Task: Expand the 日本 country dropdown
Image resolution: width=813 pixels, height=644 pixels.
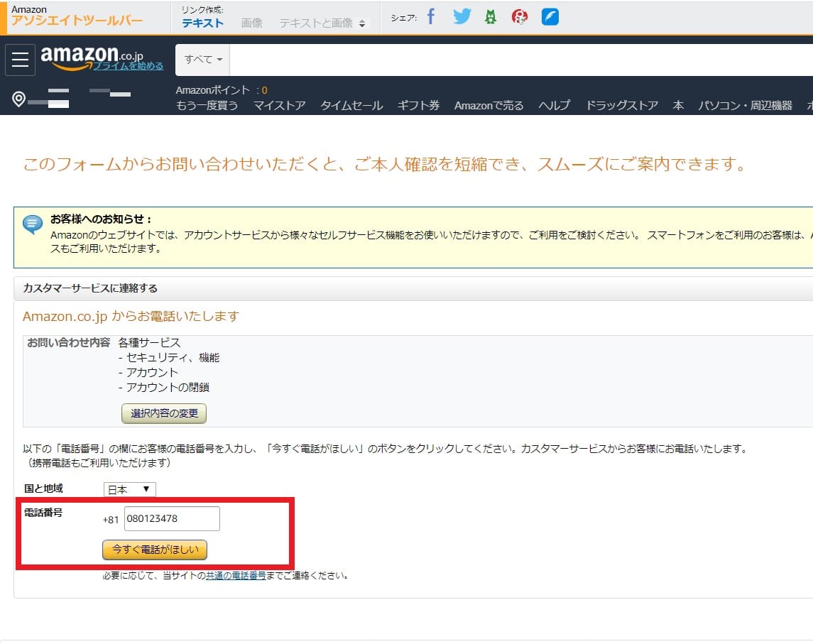Action: click(129, 489)
